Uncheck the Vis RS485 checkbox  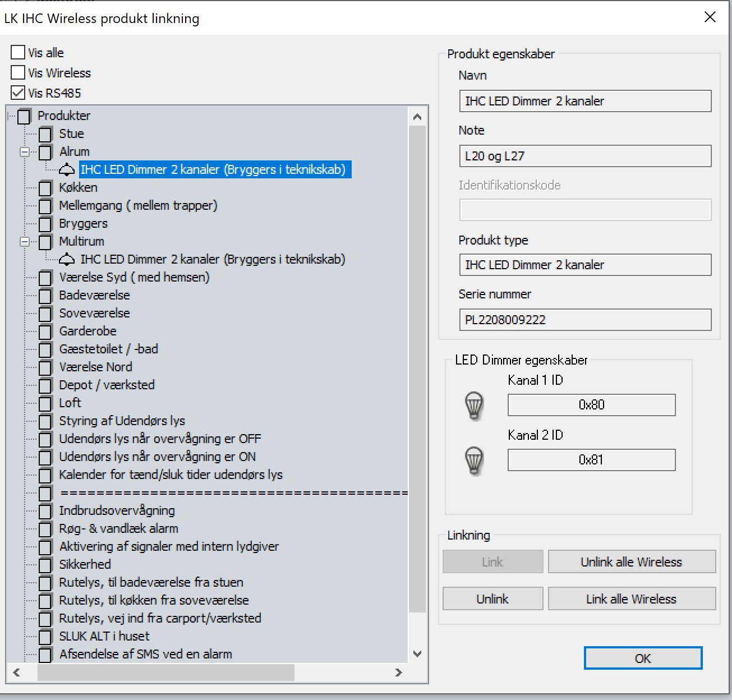pyautogui.click(x=18, y=93)
